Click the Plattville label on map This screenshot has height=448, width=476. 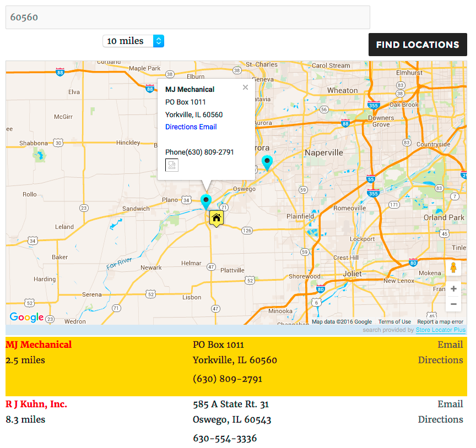point(232,270)
